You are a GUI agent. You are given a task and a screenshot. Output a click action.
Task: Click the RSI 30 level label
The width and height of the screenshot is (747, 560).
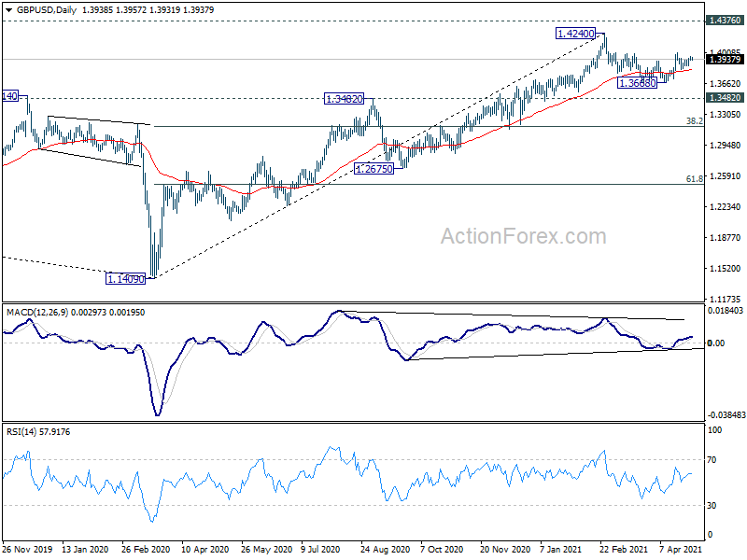point(712,505)
